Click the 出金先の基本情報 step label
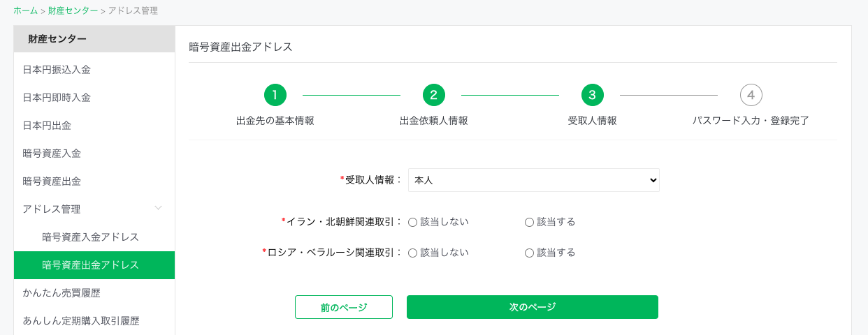The height and width of the screenshot is (335, 868). pos(275,121)
